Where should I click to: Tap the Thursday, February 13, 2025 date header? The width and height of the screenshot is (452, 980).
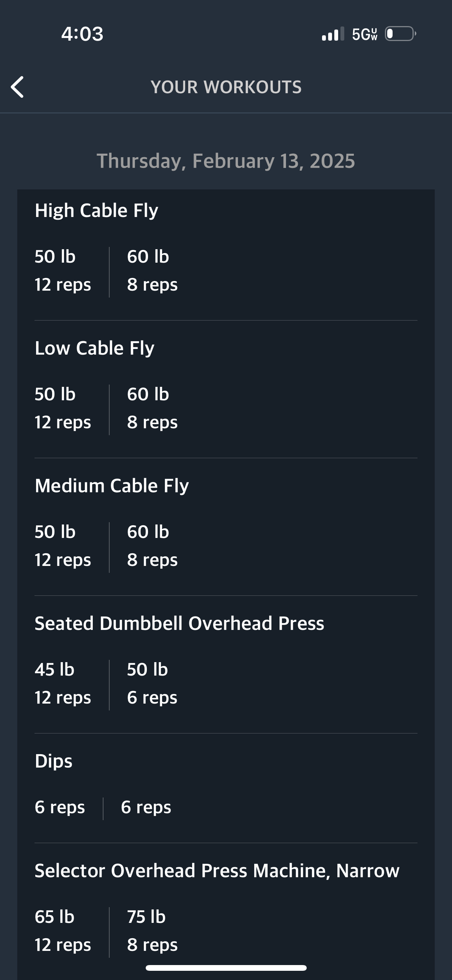[226, 161]
